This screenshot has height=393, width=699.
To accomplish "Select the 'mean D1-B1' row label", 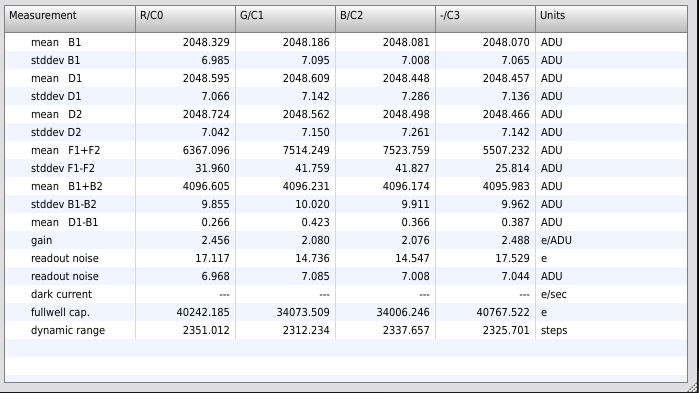I will [x=64, y=222].
